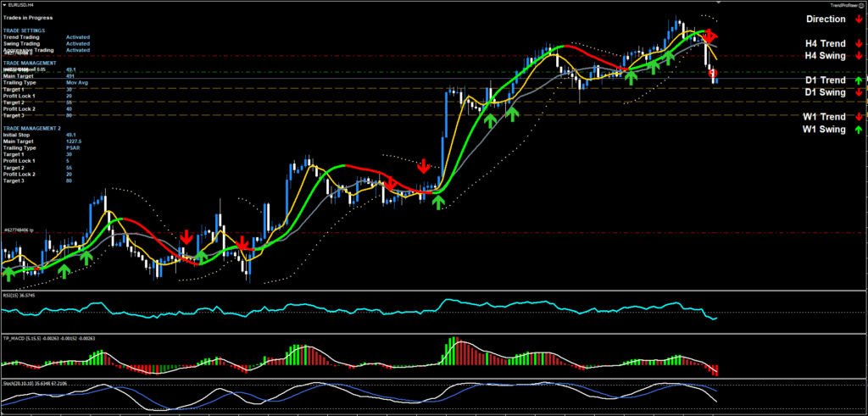Toggle Trend Trading Activated status
The width and height of the screenshot is (868, 416).
[78, 37]
